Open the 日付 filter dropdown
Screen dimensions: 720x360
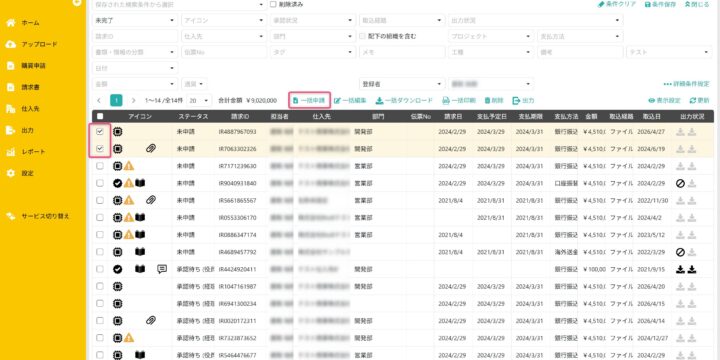click(x=135, y=68)
